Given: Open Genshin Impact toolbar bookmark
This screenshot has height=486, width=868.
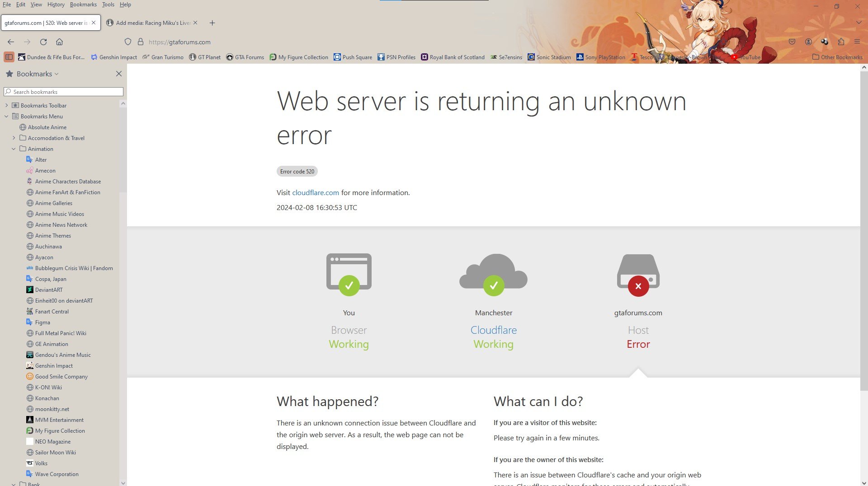Looking at the screenshot, I should click(114, 57).
